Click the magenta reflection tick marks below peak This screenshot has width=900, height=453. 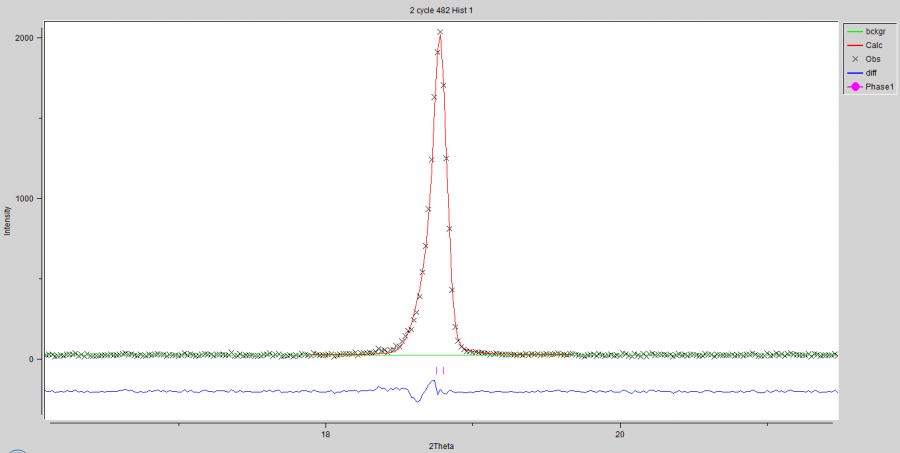click(439, 371)
